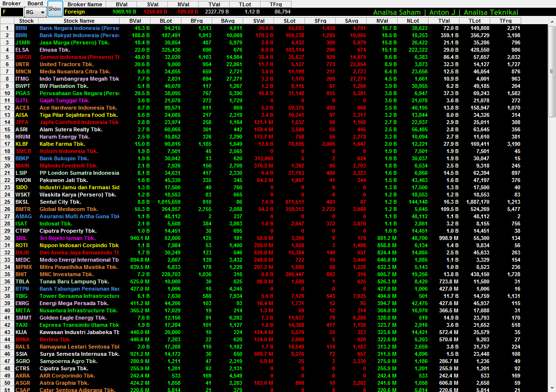Select the BBRI stock code
This screenshot has width=556, height=392.
click(21, 35)
